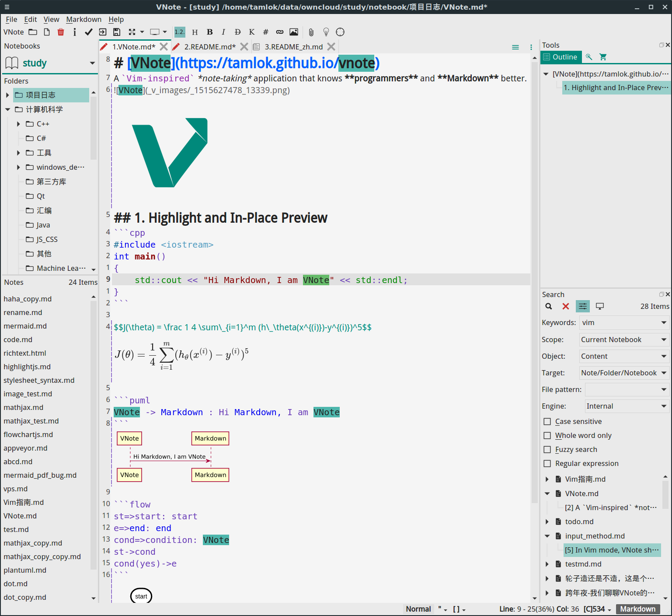Click the Markdown button in status bar
Viewport: 672px width, 616px height.
pyautogui.click(x=638, y=609)
